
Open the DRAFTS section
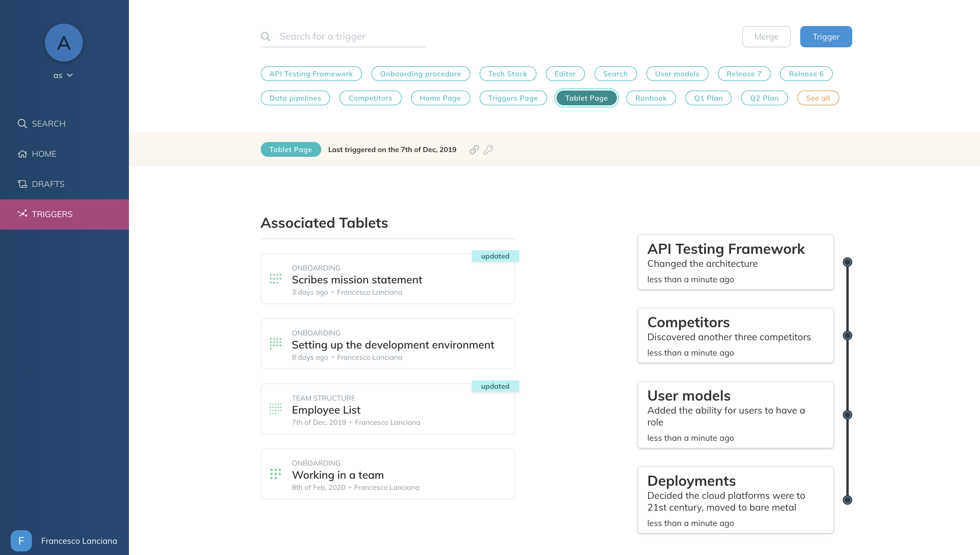pos(64,184)
